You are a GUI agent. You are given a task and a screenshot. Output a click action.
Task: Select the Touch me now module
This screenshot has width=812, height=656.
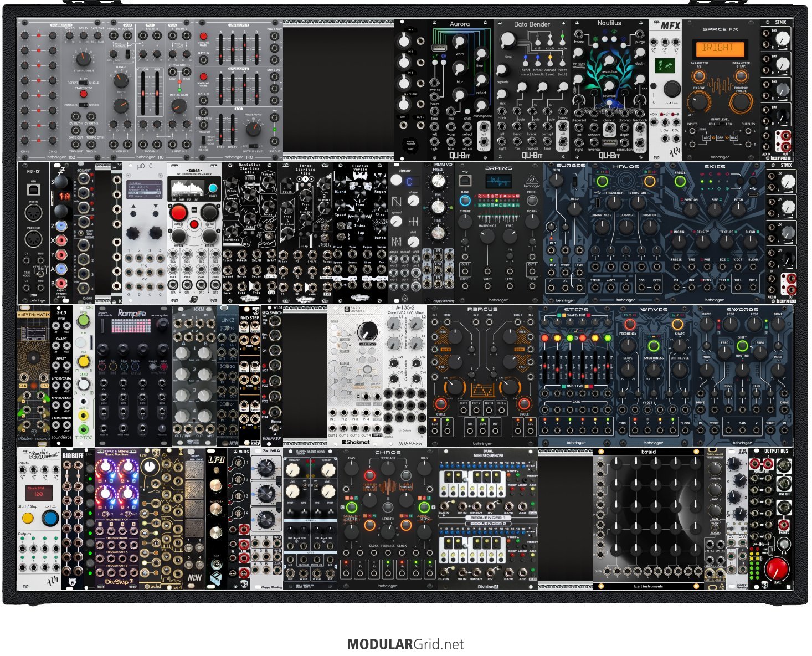[194, 519]
